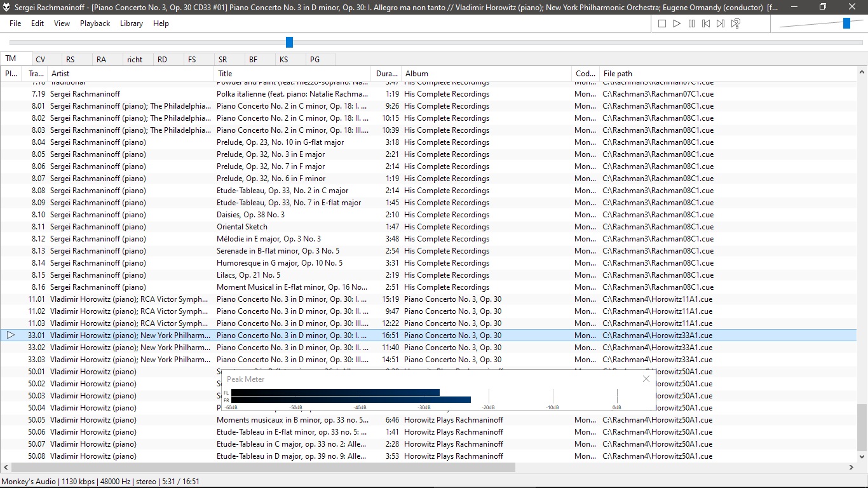Sort by the Artist column header

[x=130, y=74]
